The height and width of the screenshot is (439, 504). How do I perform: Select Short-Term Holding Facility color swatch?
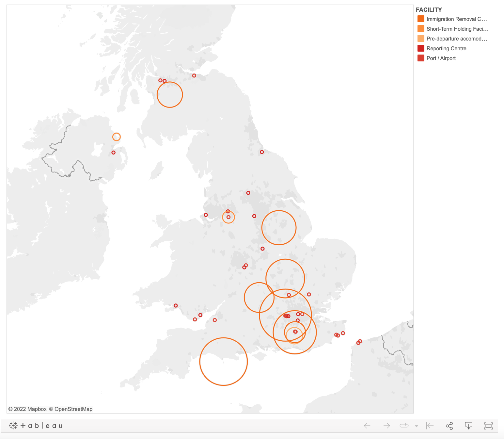click(x=421, y=29)
